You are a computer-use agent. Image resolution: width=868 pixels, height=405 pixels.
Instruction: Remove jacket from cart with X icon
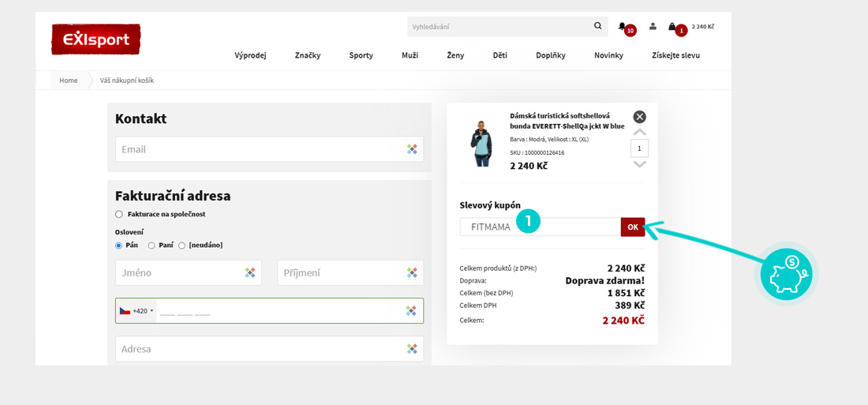tap(639, 117)
